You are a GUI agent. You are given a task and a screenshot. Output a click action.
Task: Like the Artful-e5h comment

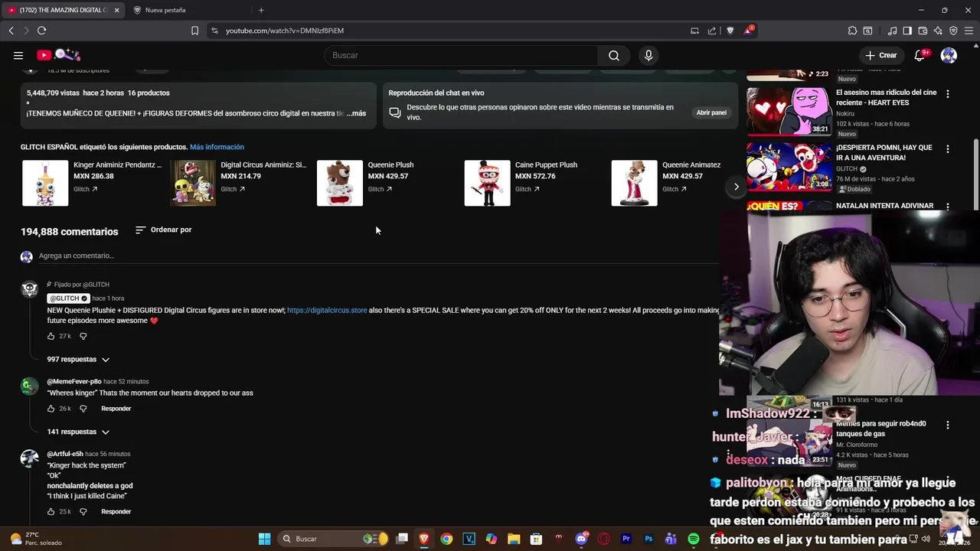51,511
